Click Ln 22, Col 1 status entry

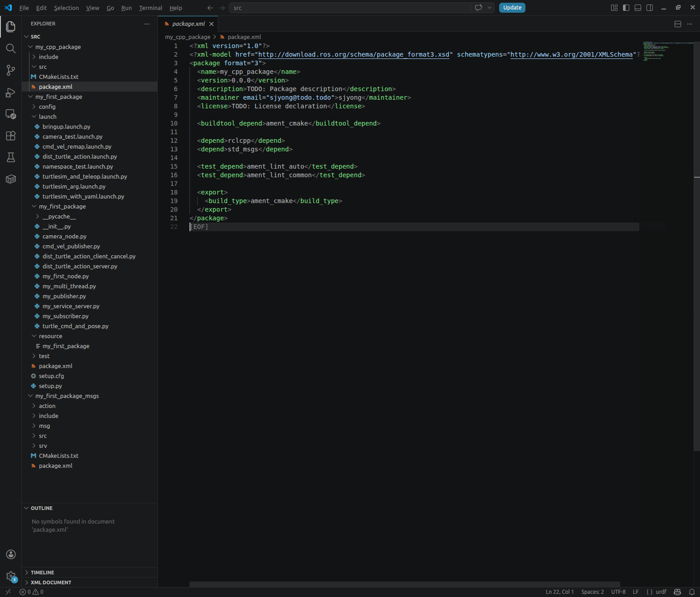(559, 592)
